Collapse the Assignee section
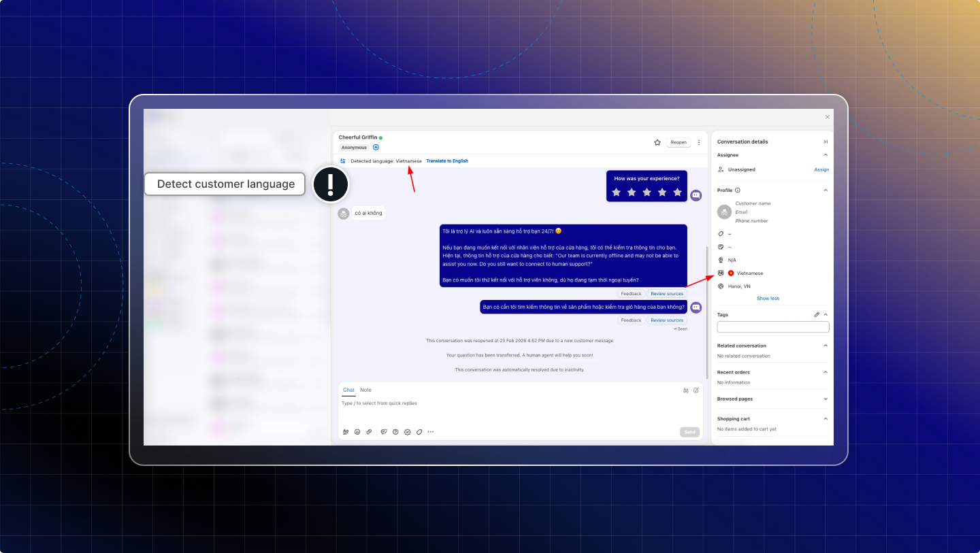 coord(826,155)
